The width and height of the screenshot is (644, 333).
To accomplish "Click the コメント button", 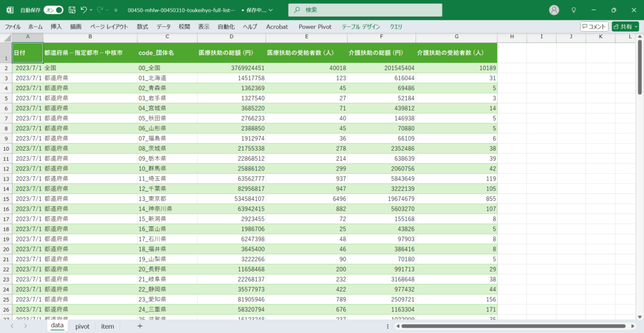I will [x=594, y=26].
